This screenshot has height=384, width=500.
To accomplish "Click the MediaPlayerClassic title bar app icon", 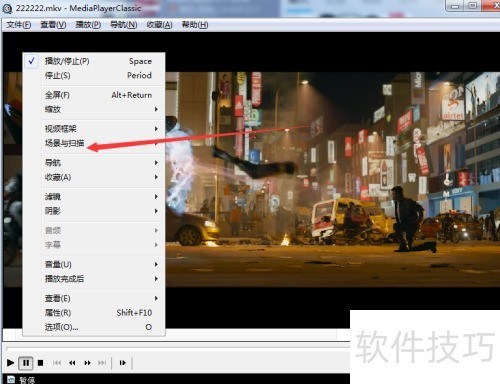I will [x=7, y=9].
